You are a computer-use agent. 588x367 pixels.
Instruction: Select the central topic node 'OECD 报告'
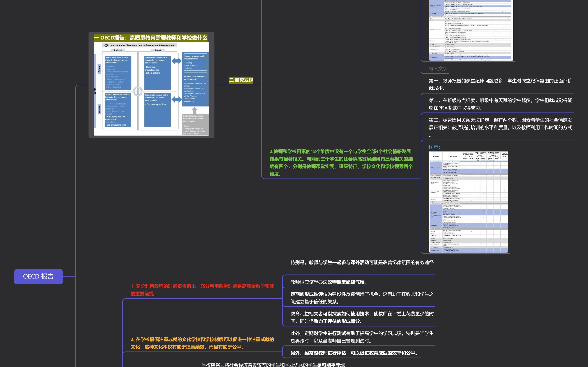(x=38, y=276)
